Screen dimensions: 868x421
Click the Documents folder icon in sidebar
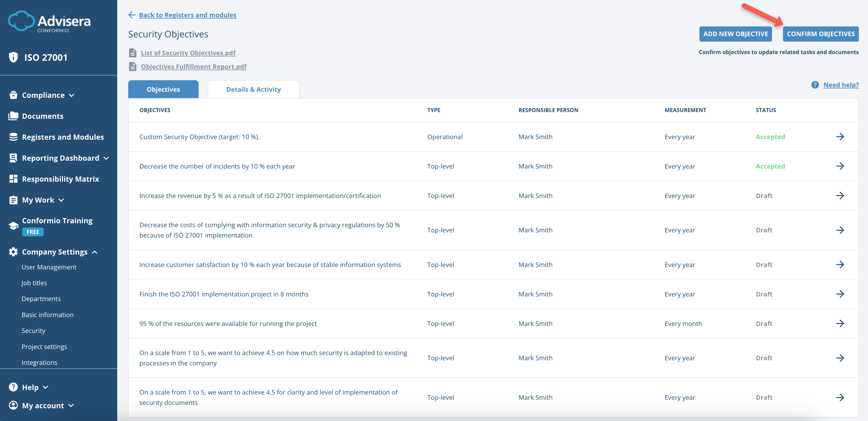tap(13, 116)
